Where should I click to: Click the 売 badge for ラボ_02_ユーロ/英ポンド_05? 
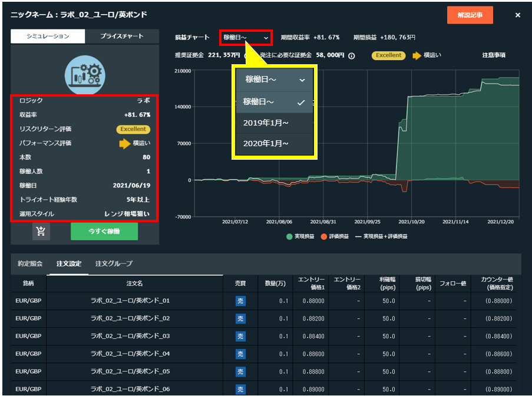coord(240,371)
